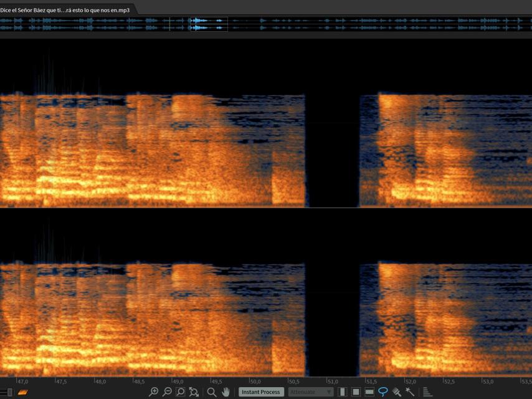
Task: Click the zoom in magnifier icon
Action: coord(153,392)
